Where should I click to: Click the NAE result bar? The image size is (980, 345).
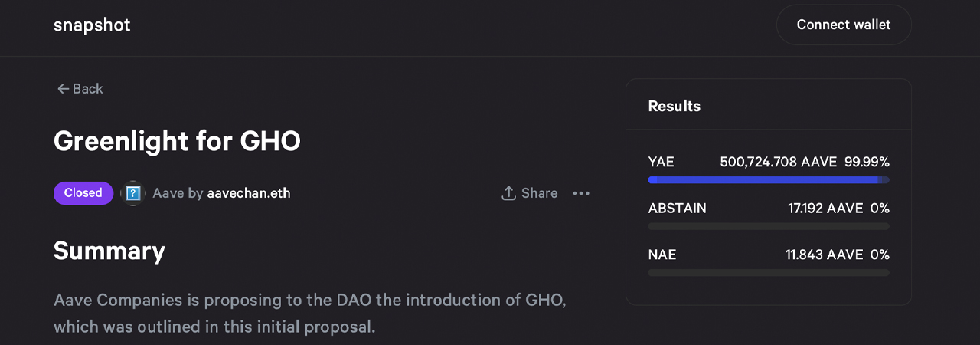pos(768,272)
